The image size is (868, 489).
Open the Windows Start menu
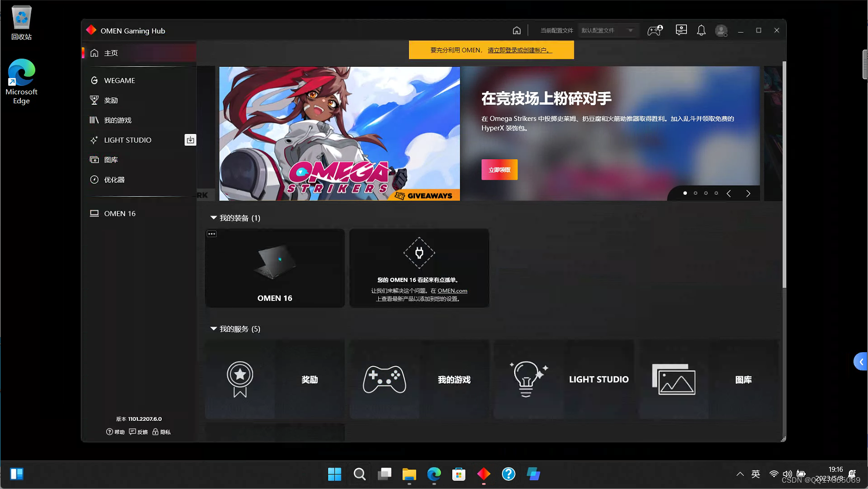click(334, 474)
